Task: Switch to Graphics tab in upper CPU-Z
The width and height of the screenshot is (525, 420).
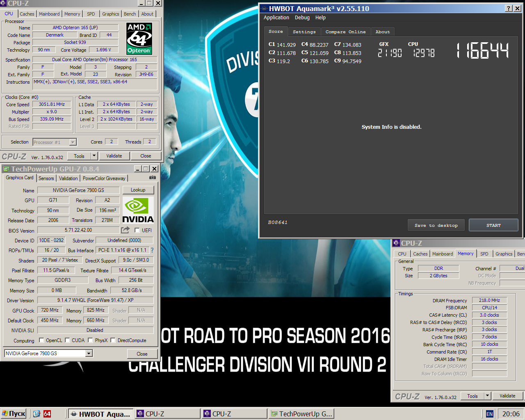Action: coord(111,14)
